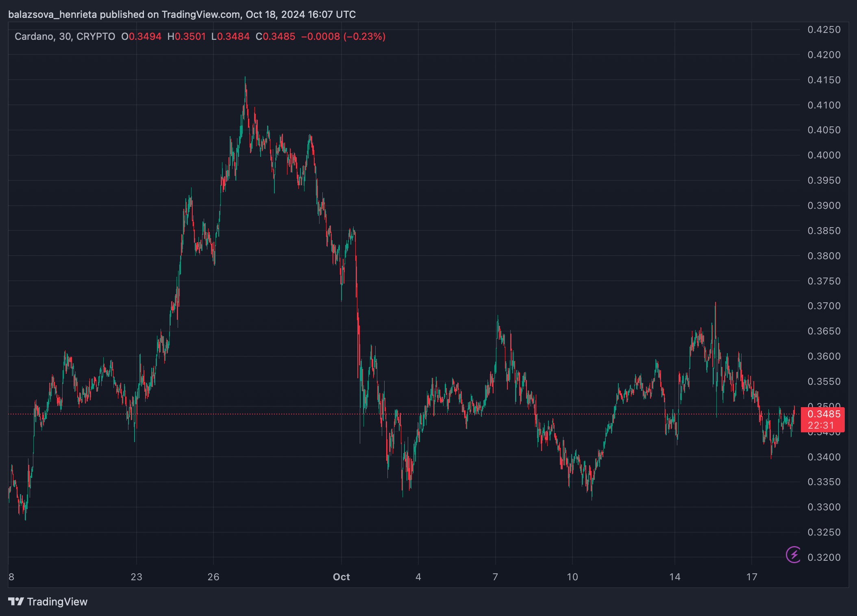Click the 0.3200 price scale label
The image size is (857, 616).
824,557
